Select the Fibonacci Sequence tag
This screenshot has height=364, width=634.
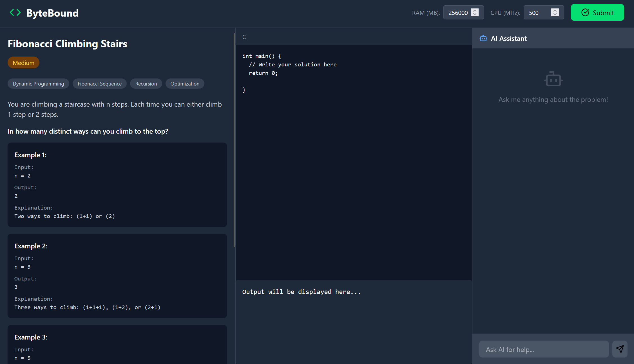point(100,84)
